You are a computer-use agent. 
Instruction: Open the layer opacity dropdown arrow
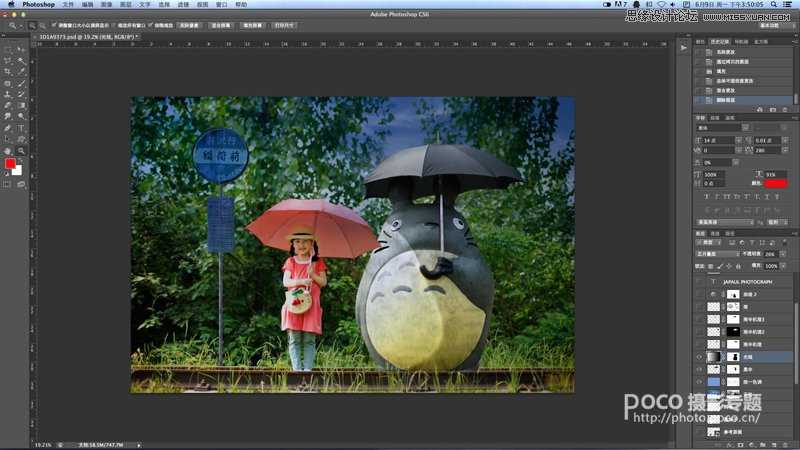pos(783,254)
